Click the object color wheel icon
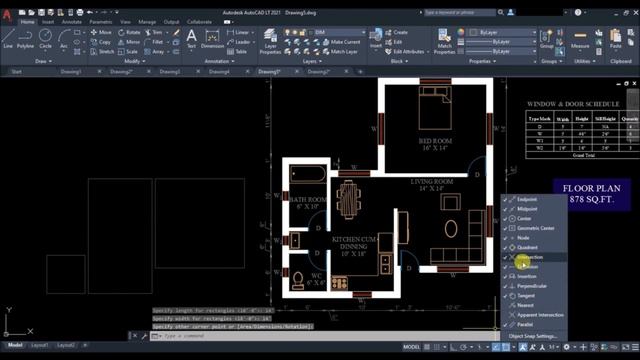640x360 pixels. point(461,32)
